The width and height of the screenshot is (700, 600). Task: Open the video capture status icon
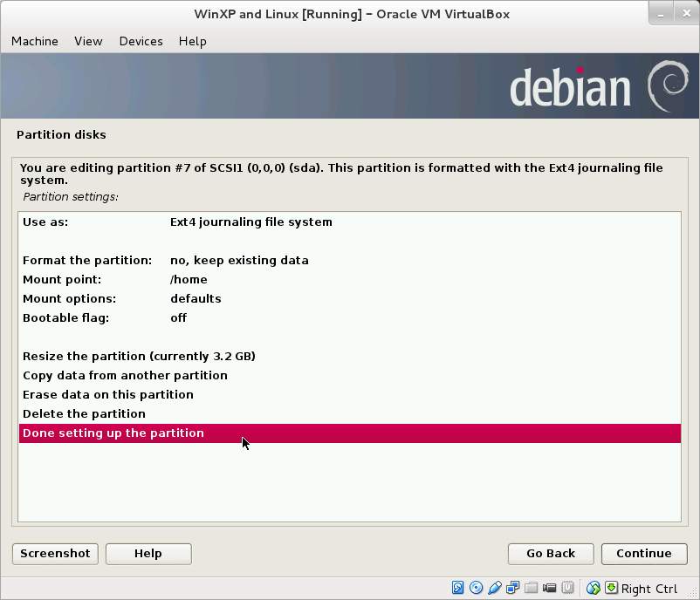(x=551, y=588)
